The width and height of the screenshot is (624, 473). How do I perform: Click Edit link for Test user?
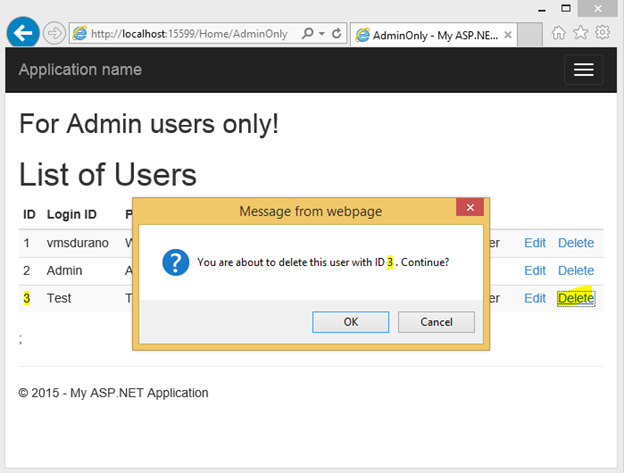pos(535,298)
